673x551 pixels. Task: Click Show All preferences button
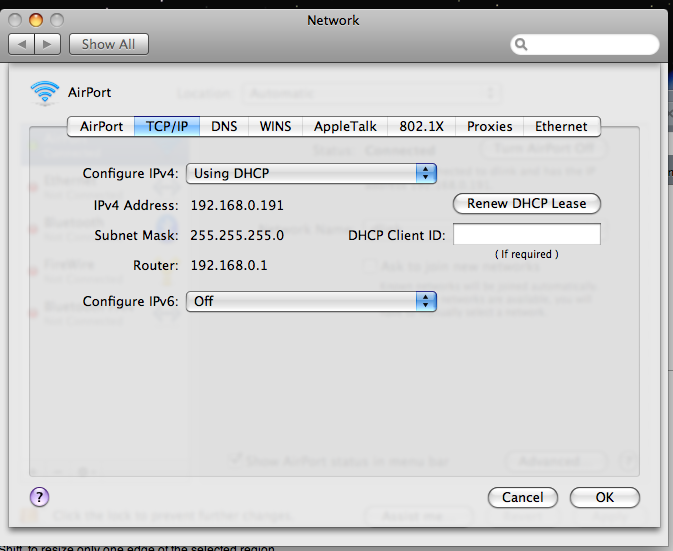[109, 44]
